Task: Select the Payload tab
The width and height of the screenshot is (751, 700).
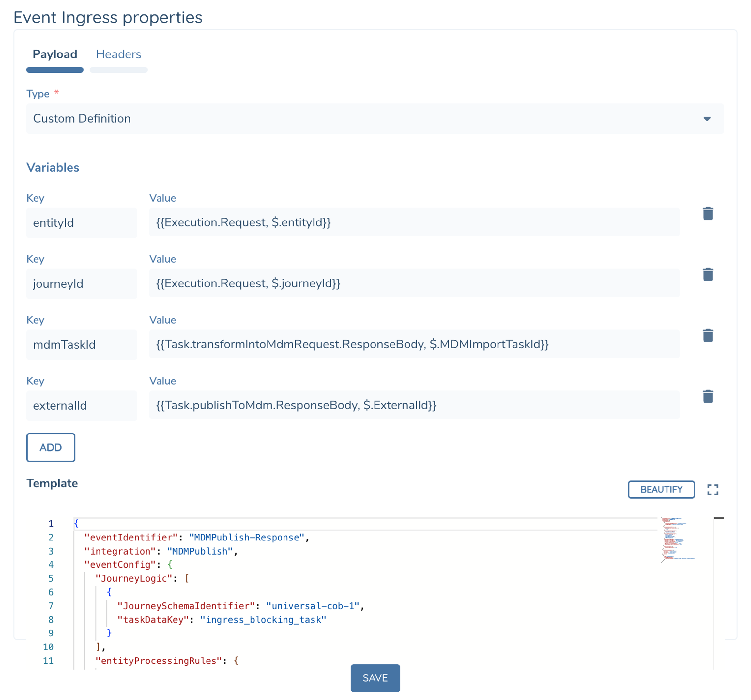Action: (55, 54)
